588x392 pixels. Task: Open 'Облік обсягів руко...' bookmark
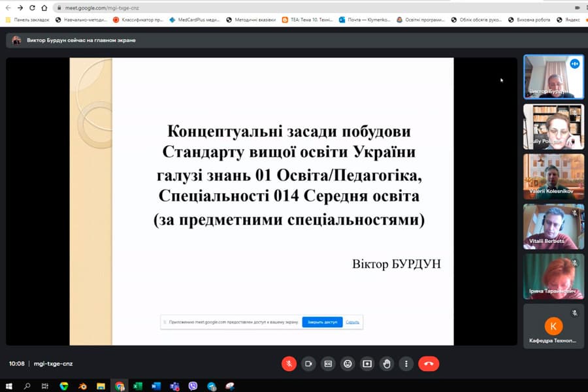coord(476,20)
